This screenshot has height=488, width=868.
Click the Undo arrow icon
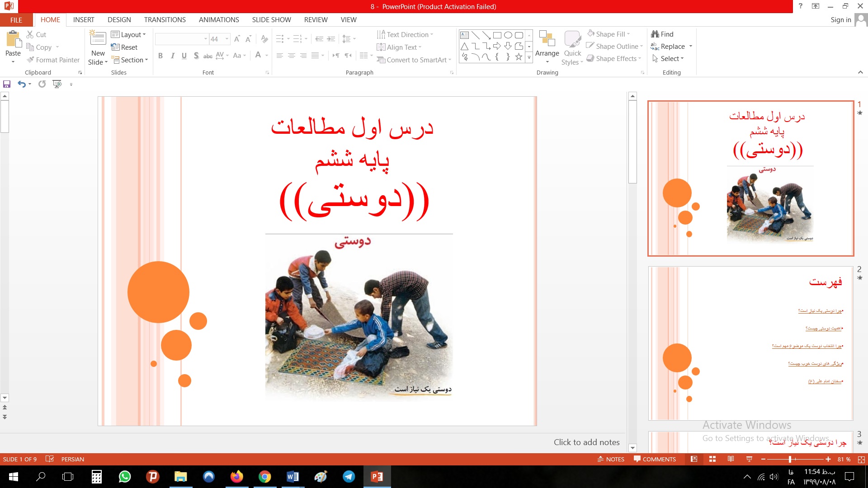tap(21, 84)
